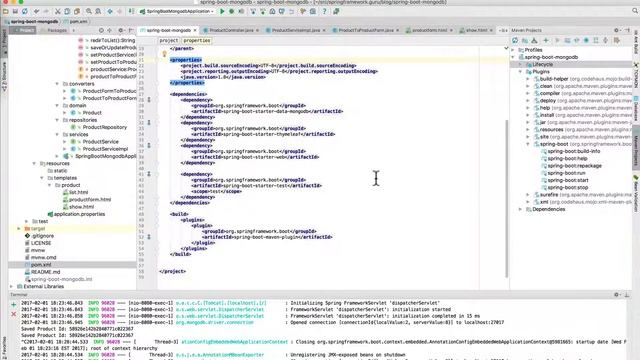Expand Dependencies in Maven Projects
This screenshot has height=360, width=640.
tap(521, 209)
